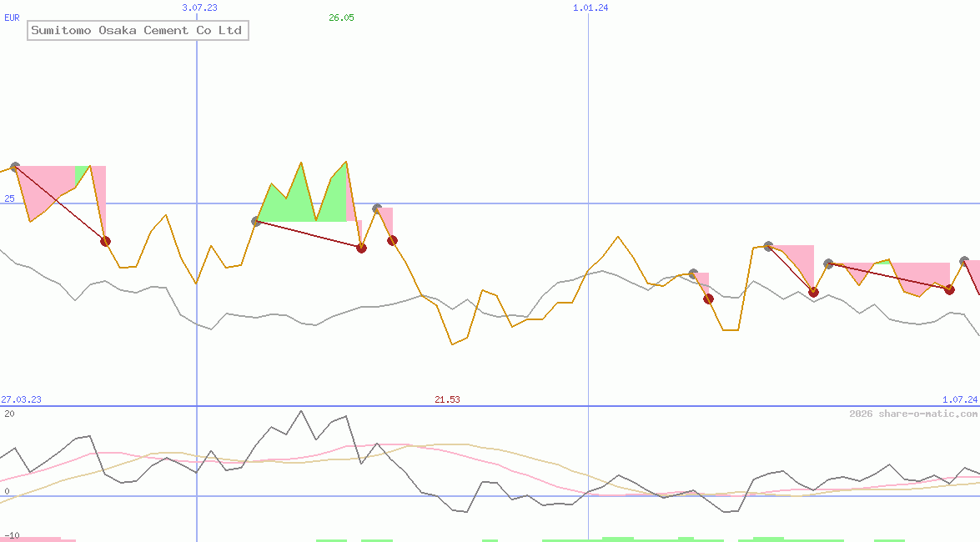The image size is (980, 542).
Task: Click red marker right after the green peak area
Action: 361,248
